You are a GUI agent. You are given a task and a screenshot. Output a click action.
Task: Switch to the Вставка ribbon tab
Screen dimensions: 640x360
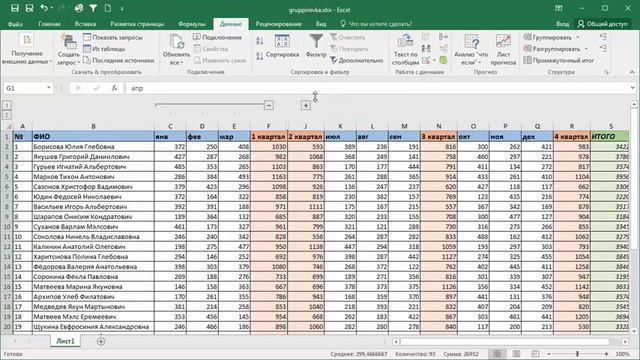(x=85, y=24)
